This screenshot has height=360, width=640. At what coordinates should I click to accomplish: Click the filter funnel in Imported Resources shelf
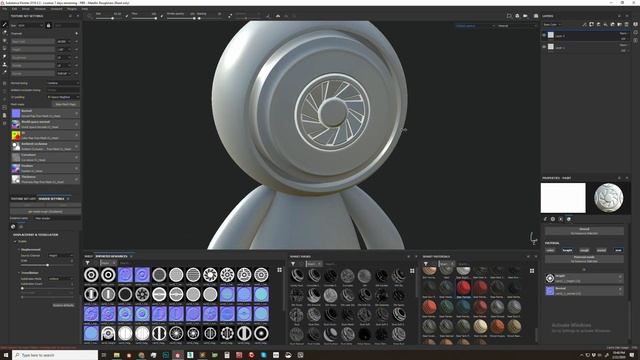coord(88,263)
